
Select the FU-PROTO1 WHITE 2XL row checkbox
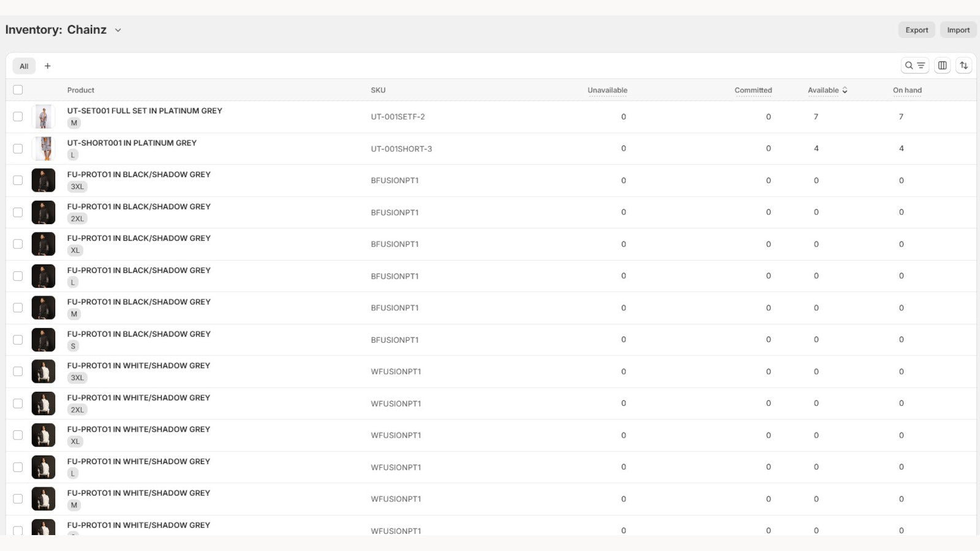pos(18,403)
